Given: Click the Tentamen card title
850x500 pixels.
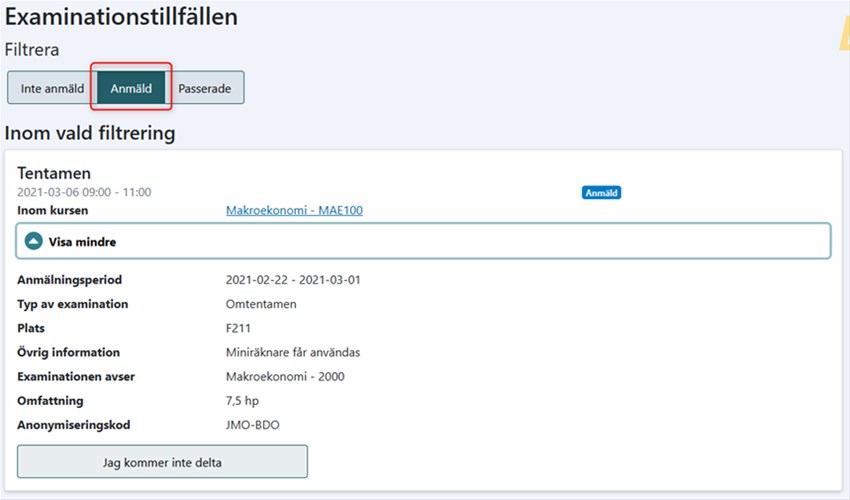Looking at the screenshot, I should click(x=54, y=173).
